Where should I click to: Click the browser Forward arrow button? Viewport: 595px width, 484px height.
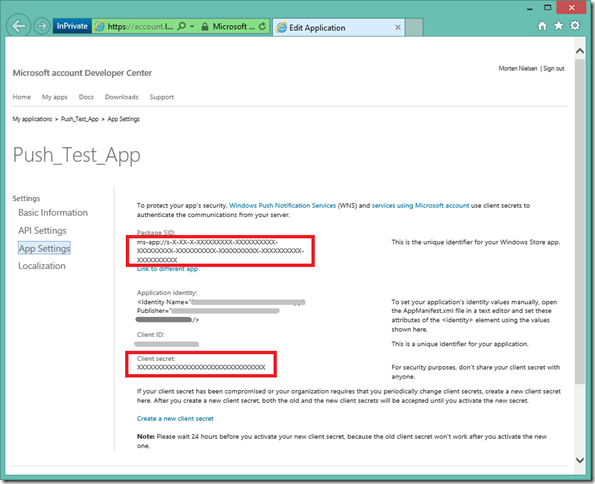pyautogui.click(x=42, y=26)
